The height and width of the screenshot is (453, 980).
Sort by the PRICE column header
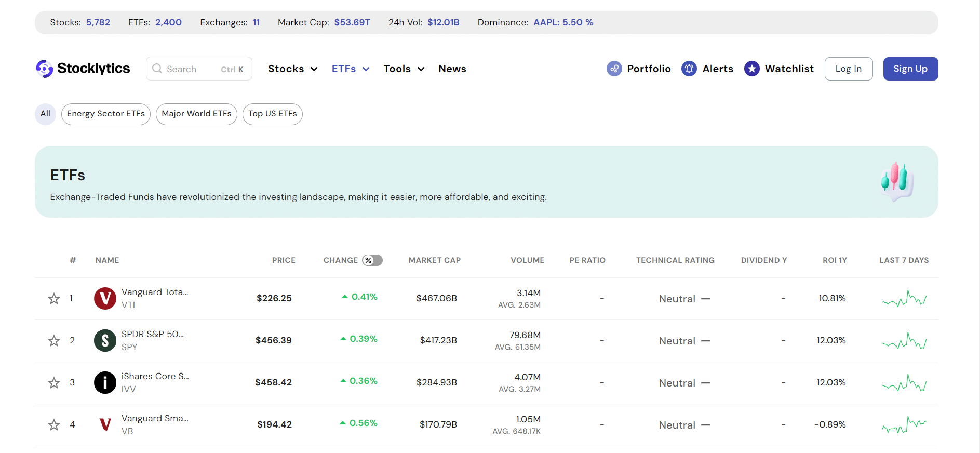click(x=284, y=260)
